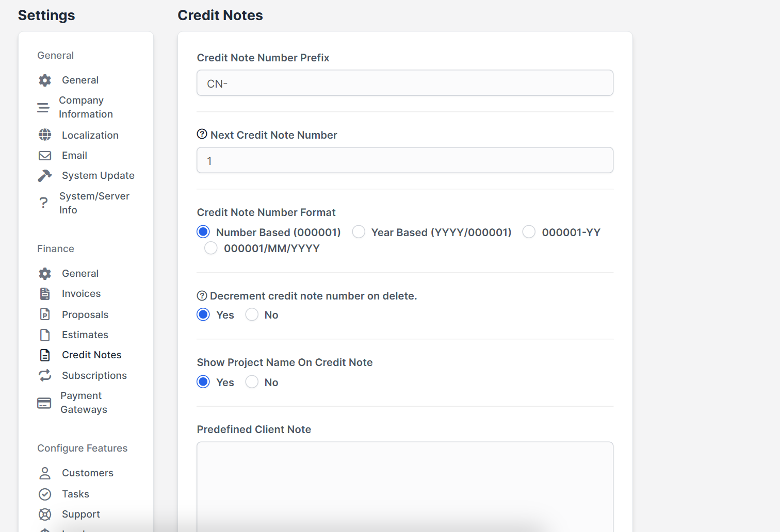Viewport: 780px width, 532px height.
Task: Click inside the Predefined Client Note text area
Action: pos(405,487)
